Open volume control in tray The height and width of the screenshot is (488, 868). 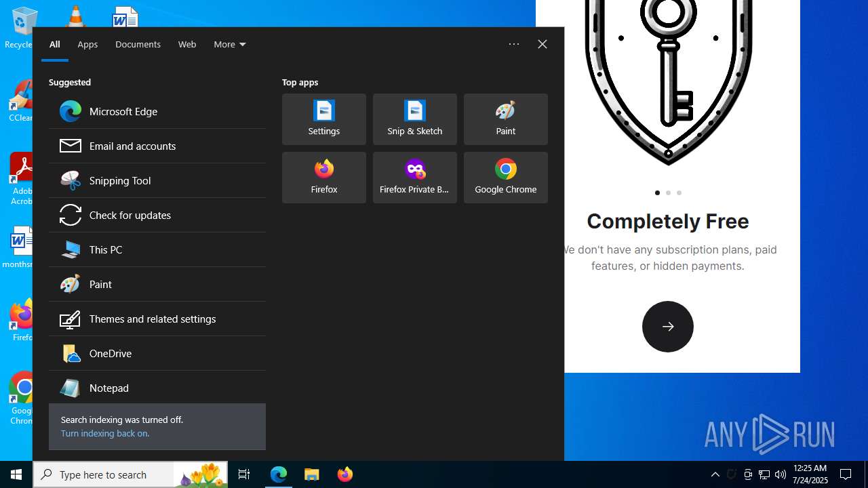pos(781,474)
